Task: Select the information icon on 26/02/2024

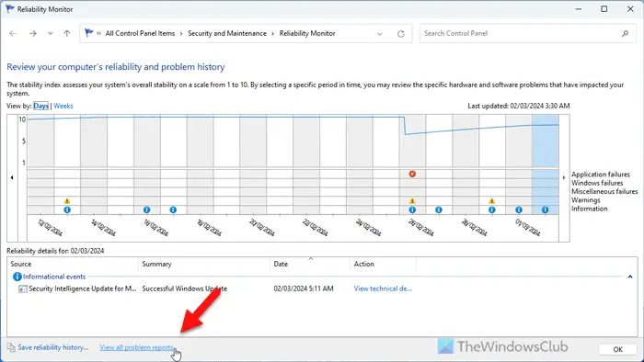Action: pyautogui.click(x=412, y=209)
